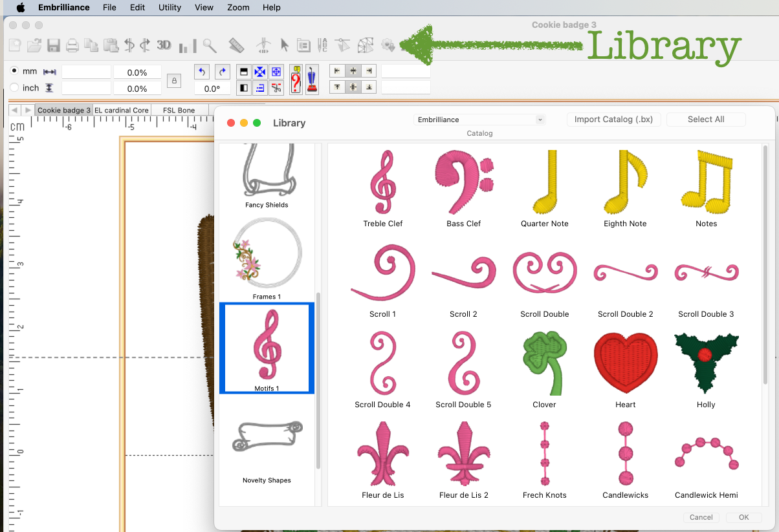This screenshot has width=779, height=532.
Task: Click the Import Catalog (.bx) button
Action: (613, 120)
